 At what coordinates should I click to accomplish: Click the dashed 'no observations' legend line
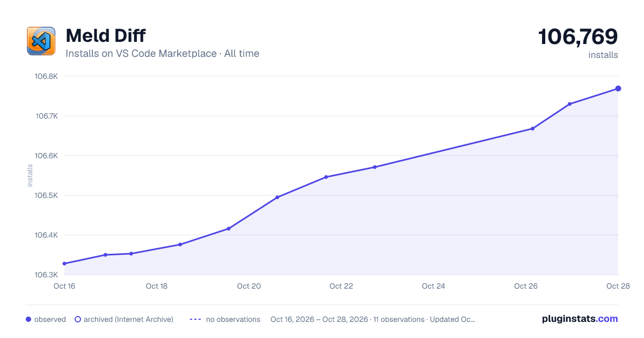coord(195,319)
